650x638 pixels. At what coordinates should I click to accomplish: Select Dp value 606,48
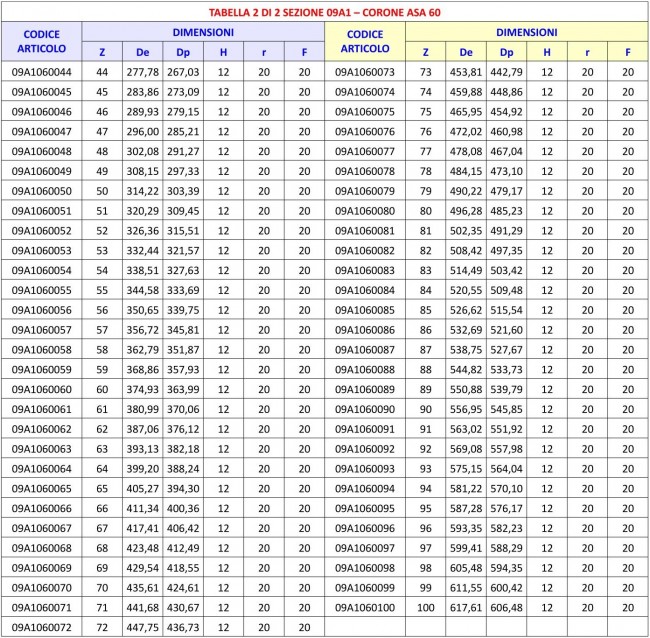coord(507,607)
